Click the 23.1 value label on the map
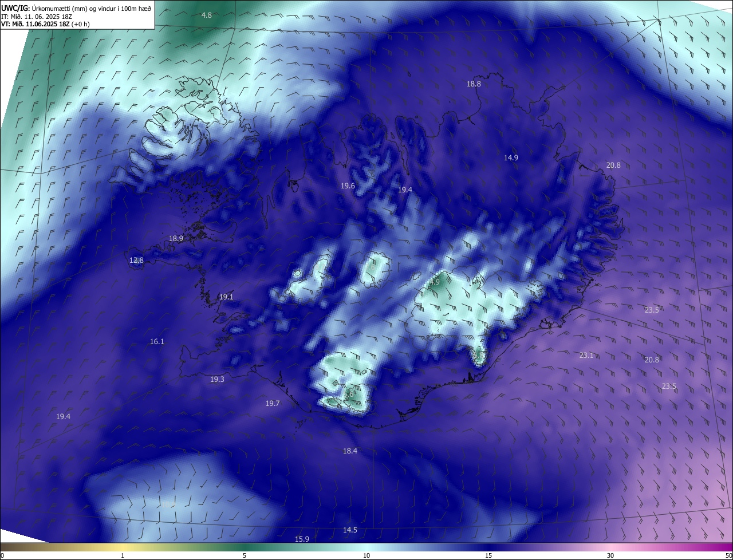This screenshot has width=733, height=560. (x=586, y=356)
